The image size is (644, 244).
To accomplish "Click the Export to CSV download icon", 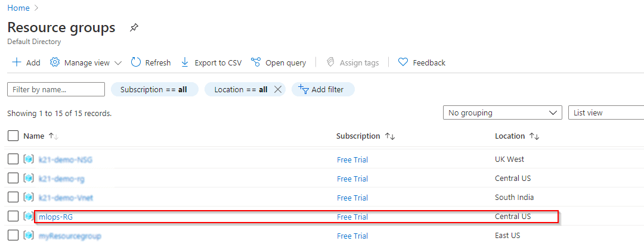I will (x=185, y=62).
